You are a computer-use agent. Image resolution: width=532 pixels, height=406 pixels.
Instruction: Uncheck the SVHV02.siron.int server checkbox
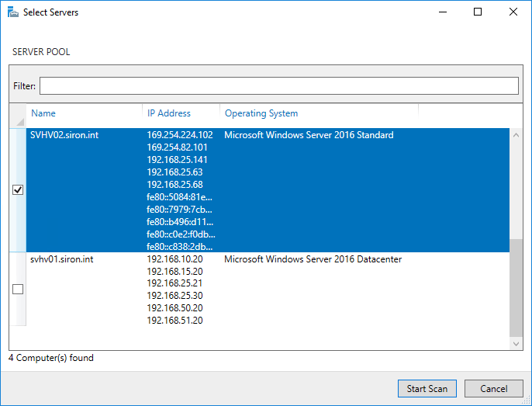[x=18, y=189]
